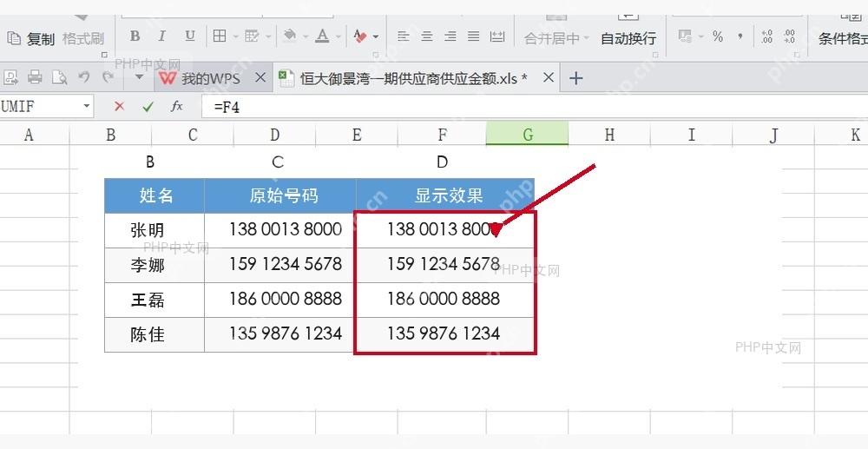Select the draw border table icon
This screenshot has width=868, height=449.
coord(252,36)
